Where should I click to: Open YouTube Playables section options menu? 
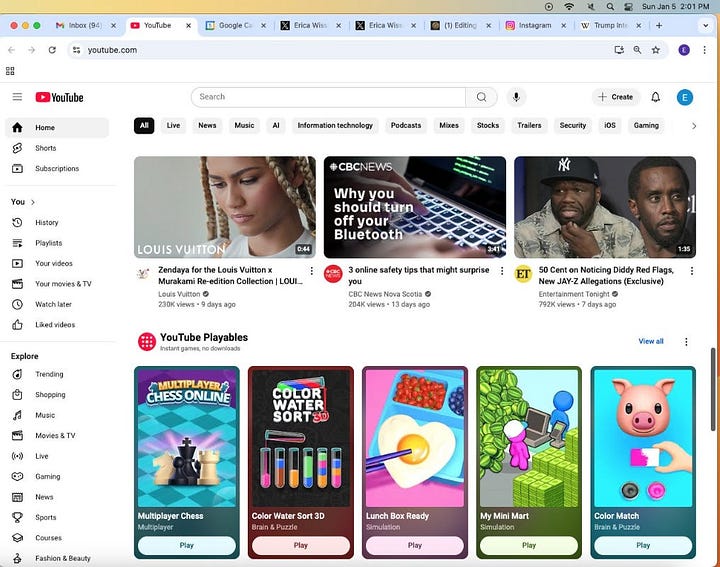(x=686, y=342)
